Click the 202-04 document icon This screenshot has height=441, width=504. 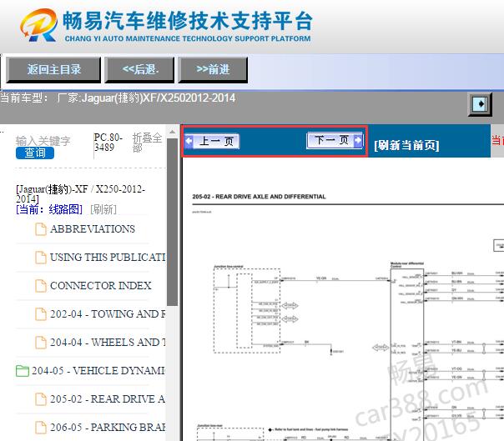pyautogui.click(x=41, y=313)
